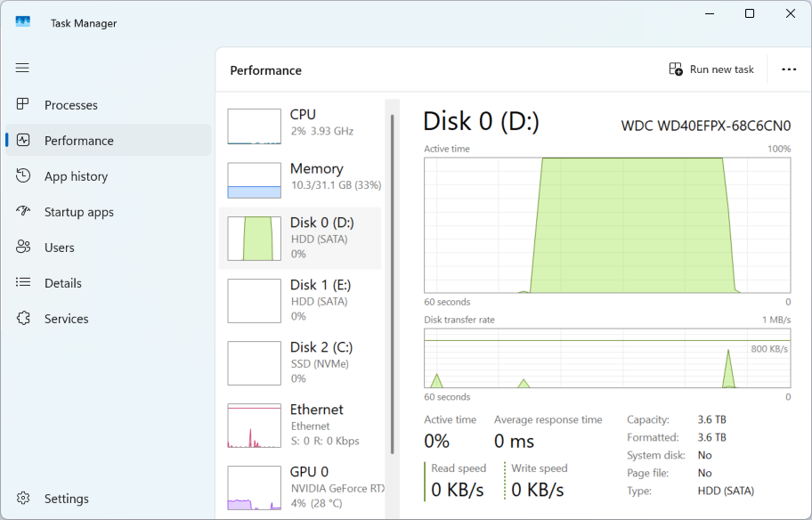
Task: Open the Processes page icon
Action: [24, 105]
